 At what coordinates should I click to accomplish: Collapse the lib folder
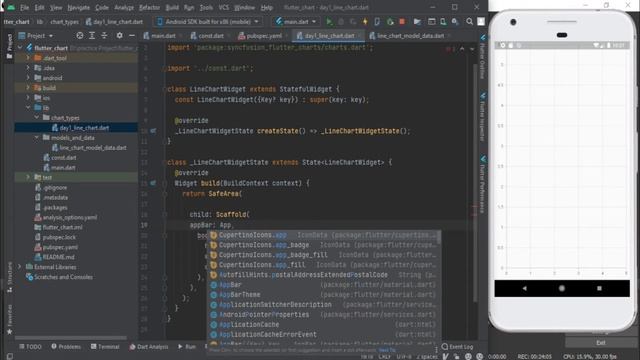(28, 107)
